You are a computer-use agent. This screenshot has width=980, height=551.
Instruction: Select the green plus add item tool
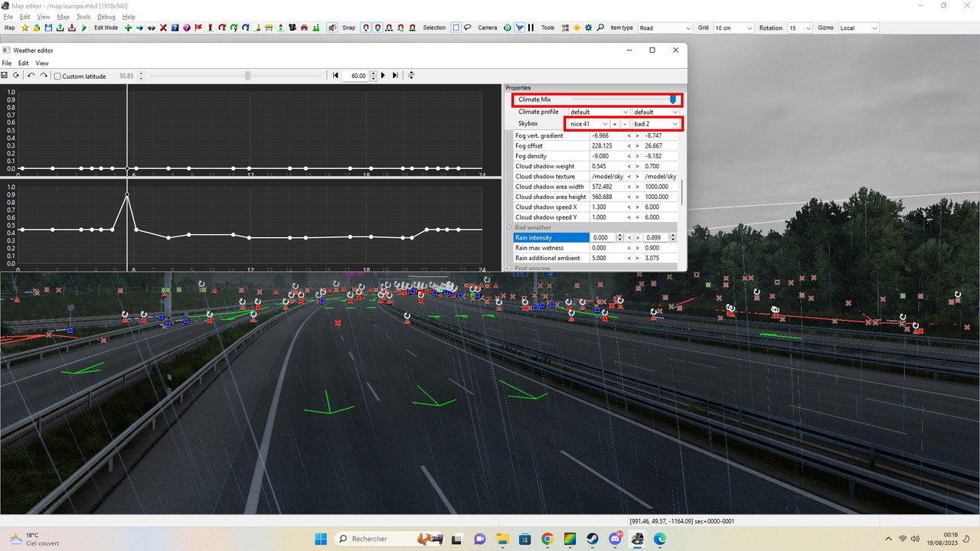point(128,28)
